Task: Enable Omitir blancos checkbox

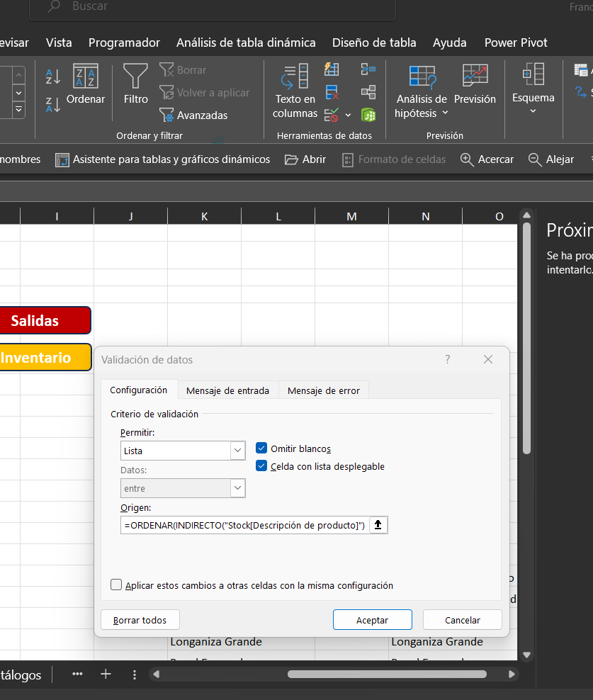Action: (x=261, y=448)
